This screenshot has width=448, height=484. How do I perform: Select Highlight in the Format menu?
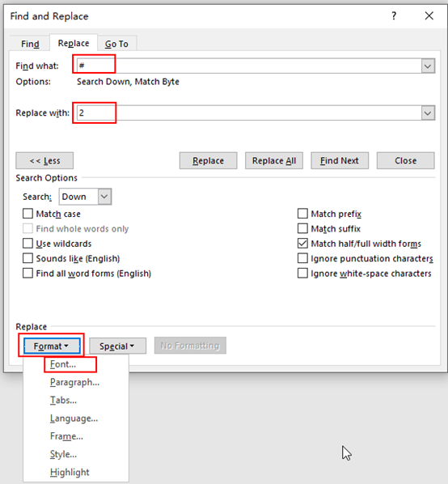click(70, 472)
